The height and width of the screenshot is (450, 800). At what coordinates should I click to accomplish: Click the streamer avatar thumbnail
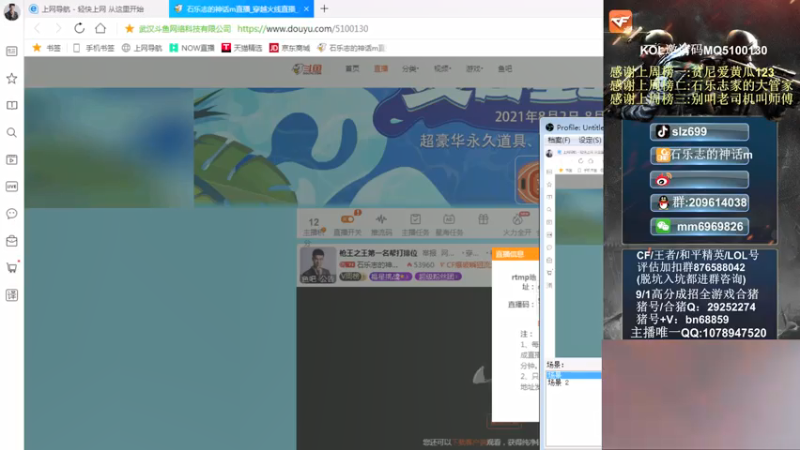(x=318, y=265)
